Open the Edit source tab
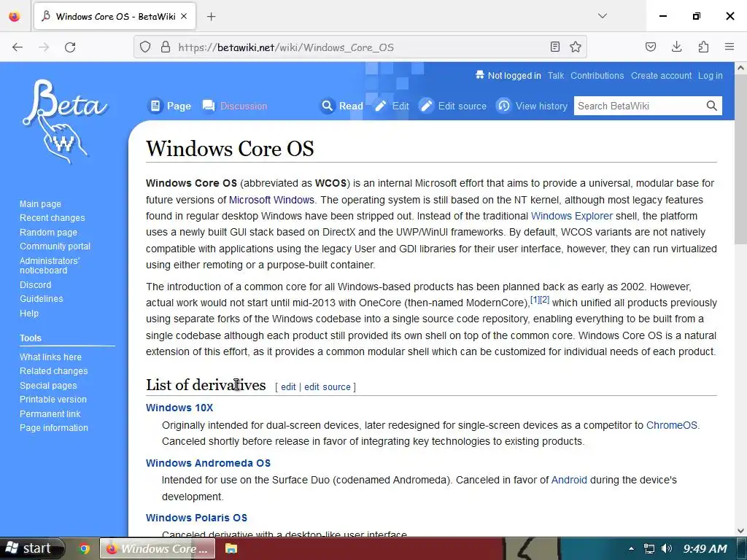This screenshot has height=560, width=747. coord(452,106)
